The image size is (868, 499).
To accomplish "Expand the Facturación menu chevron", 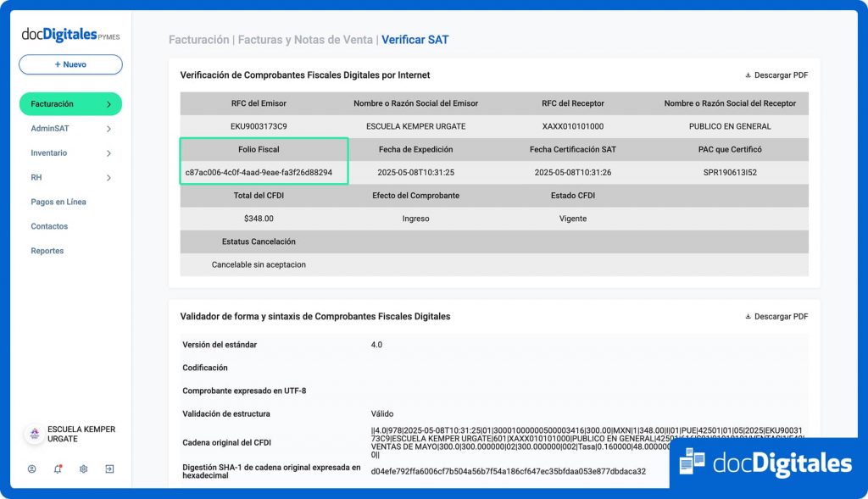I will coord(108,104).
